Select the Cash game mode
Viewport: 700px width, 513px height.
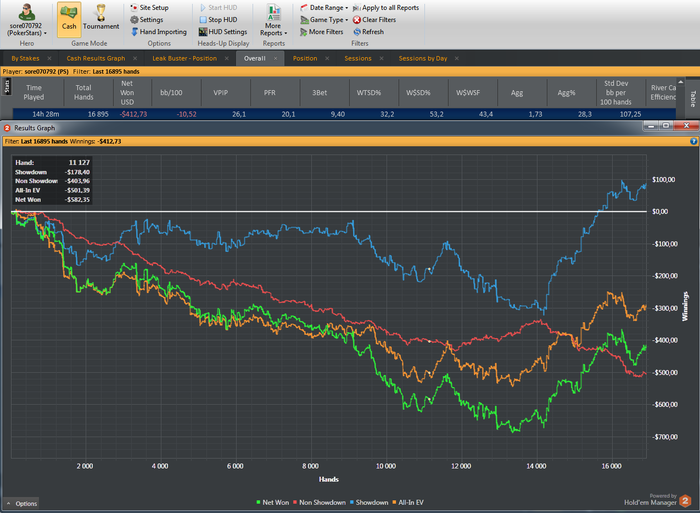pos(69,19)
